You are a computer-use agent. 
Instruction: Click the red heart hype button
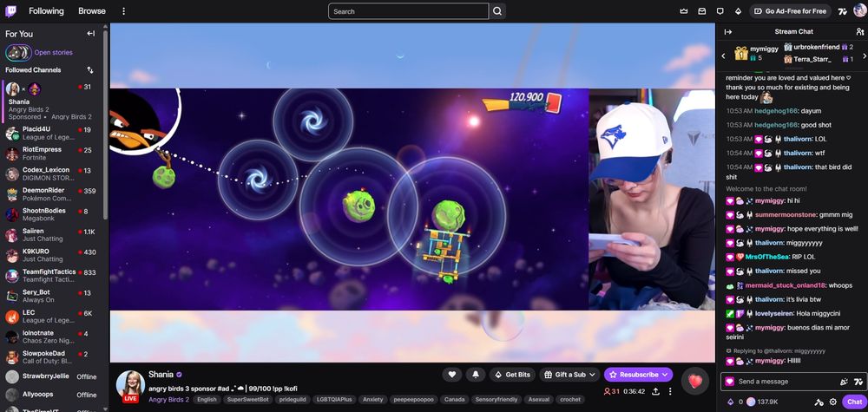pos(694,381)
